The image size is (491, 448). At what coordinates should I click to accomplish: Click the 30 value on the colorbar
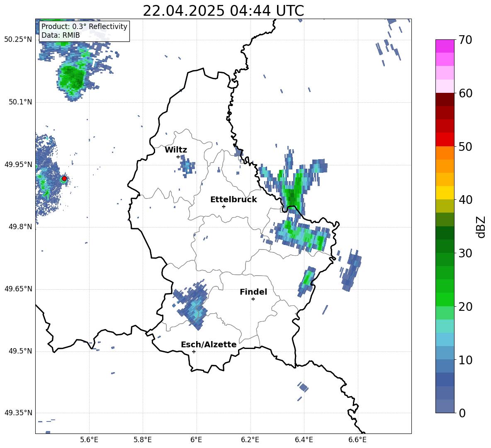465,253
